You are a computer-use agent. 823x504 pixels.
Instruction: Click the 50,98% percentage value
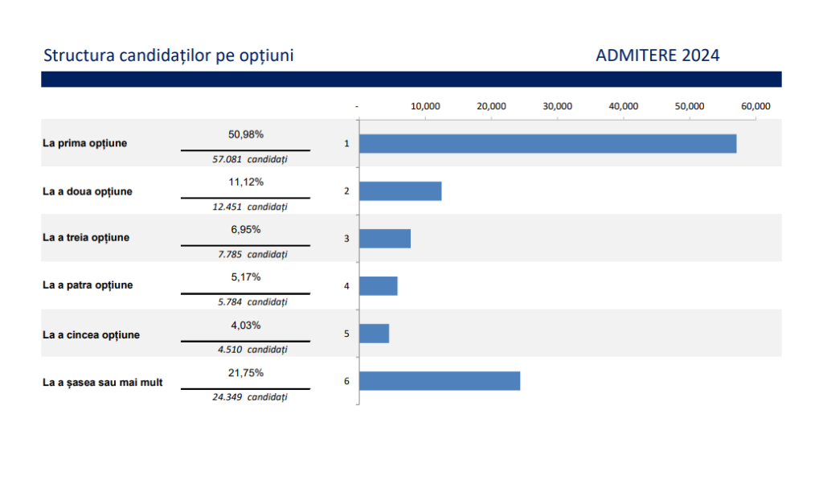[x=246, y=134]
